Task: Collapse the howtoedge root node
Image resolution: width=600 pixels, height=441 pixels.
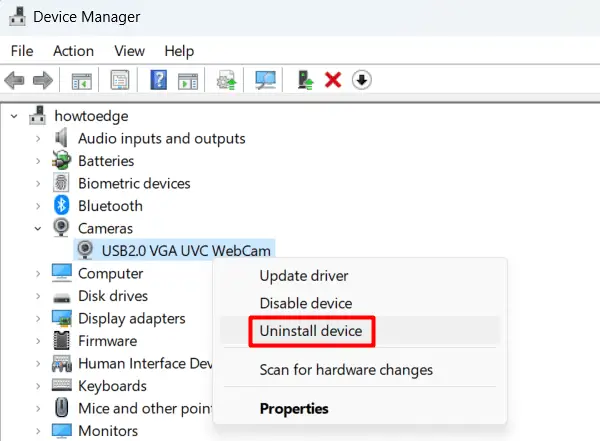Action: 14,116
